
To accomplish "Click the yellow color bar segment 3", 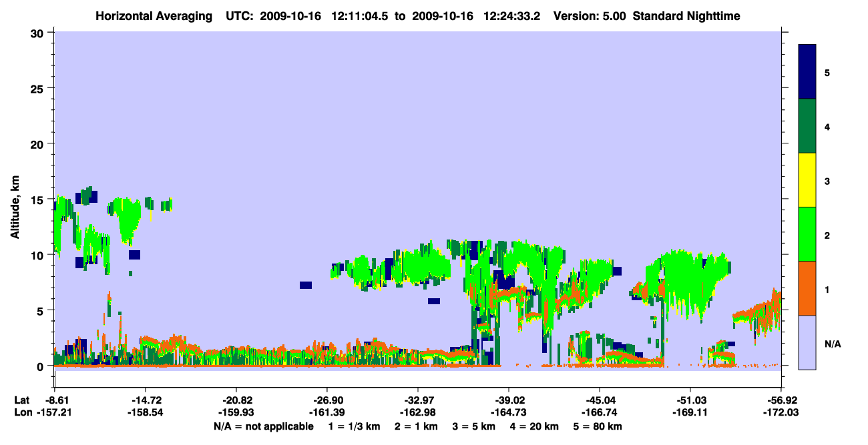I will point(807,180).
